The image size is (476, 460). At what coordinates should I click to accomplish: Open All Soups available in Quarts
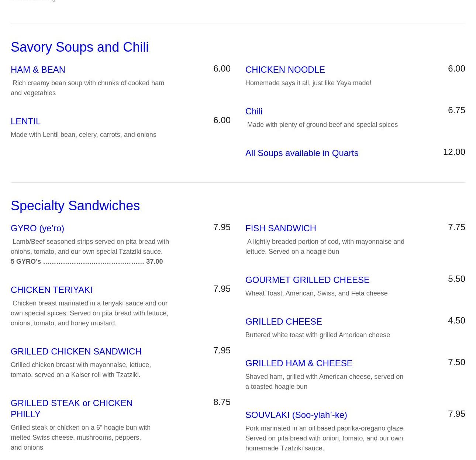tap(302, 153)
